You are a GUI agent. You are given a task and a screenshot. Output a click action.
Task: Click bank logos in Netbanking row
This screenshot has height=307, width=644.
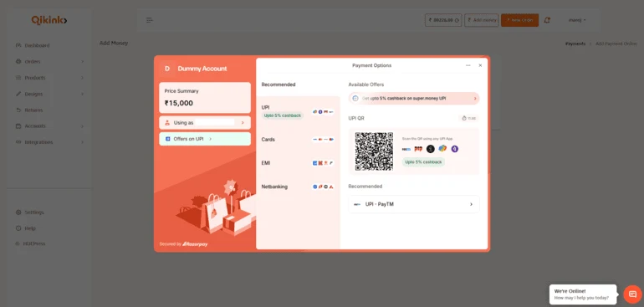(323, 187)
